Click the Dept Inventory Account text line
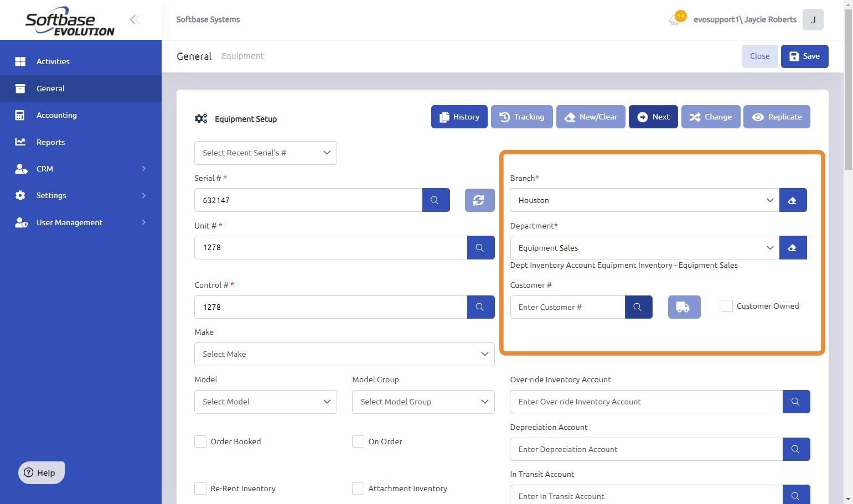This screenshot has height=504, width=853. [x=624, y=265]
